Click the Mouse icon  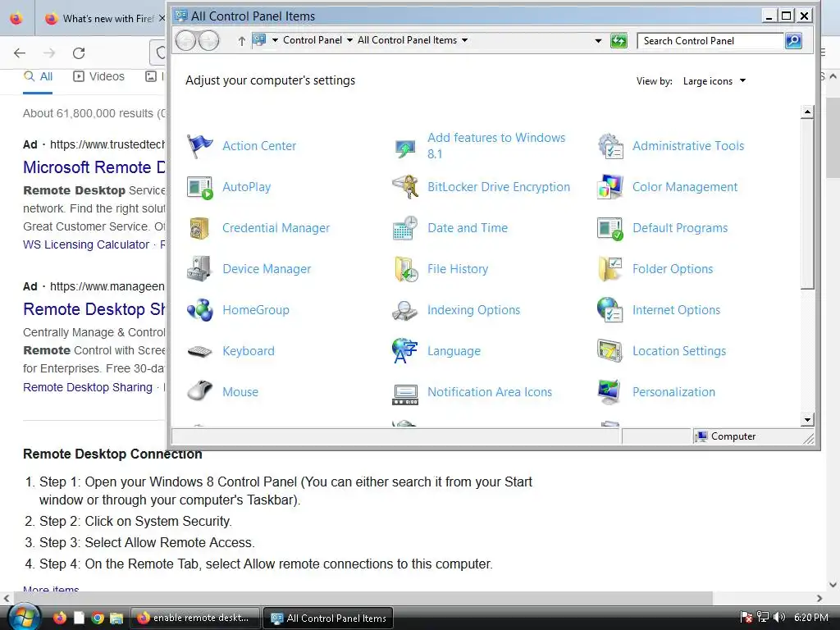200,391
